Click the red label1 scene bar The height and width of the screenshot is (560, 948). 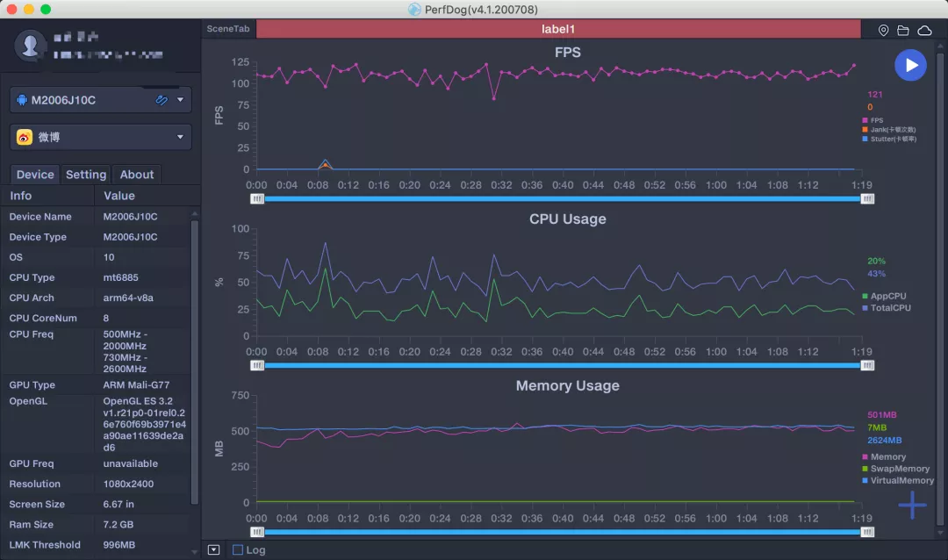tap(558, 29)
